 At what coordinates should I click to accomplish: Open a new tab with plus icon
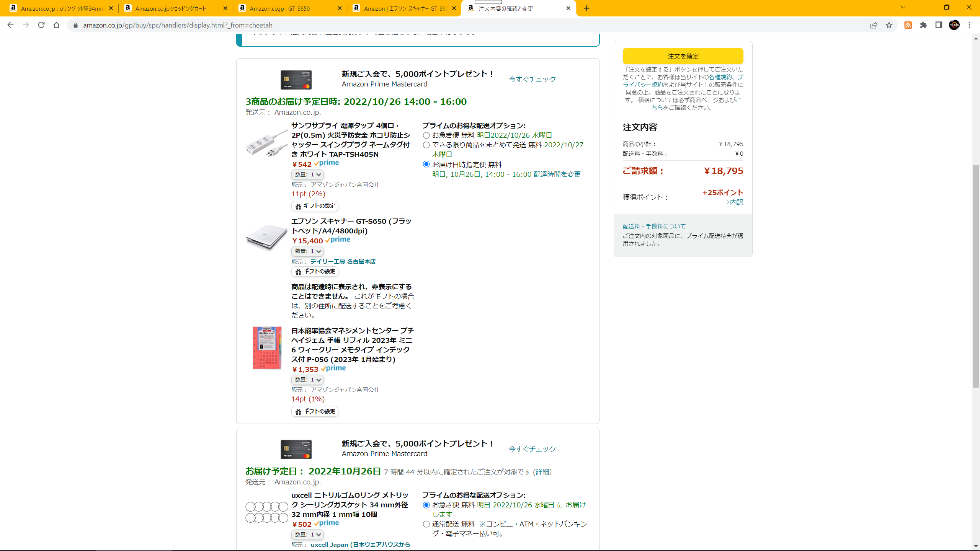(x=586, y=8)
